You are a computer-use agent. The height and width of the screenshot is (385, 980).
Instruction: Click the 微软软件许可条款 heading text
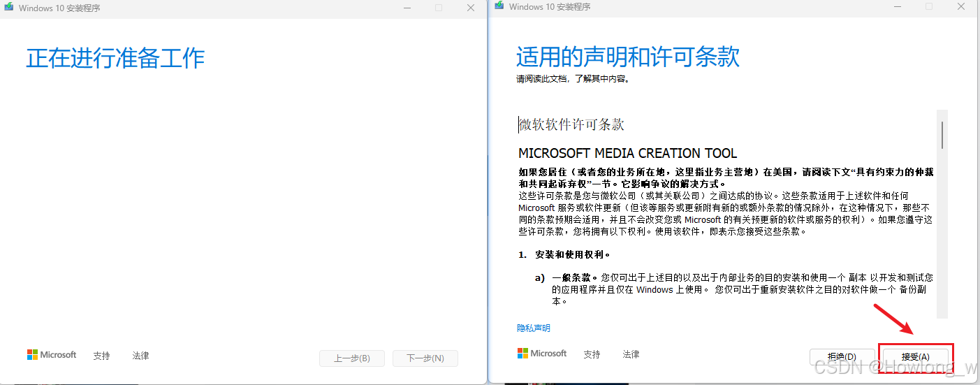[571, 124]
